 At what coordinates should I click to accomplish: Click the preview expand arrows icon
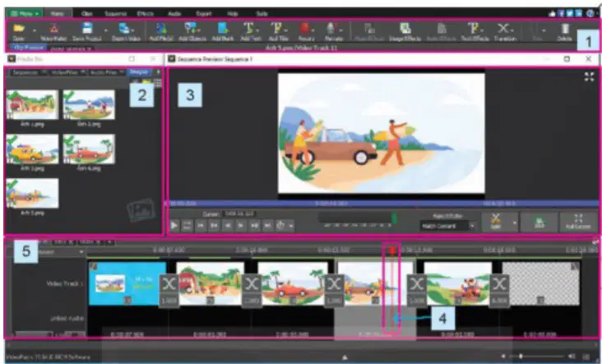coord(589,76)
